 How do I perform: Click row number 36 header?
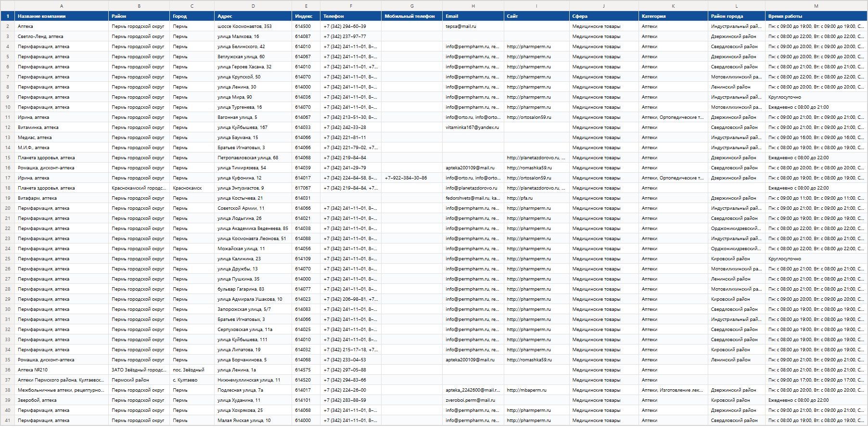[8, 370]
